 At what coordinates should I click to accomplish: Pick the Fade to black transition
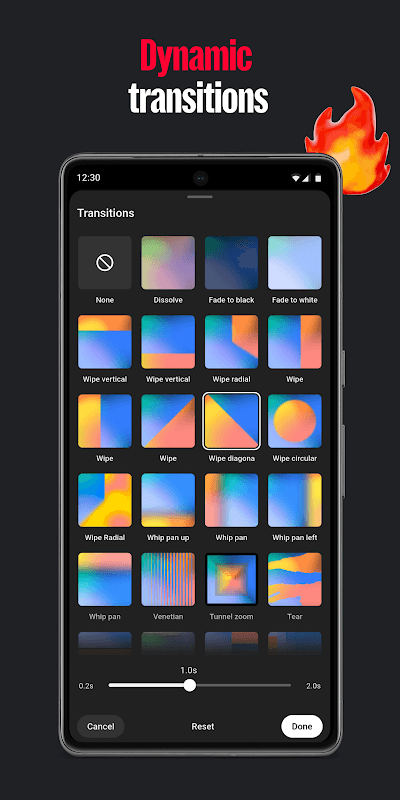click(x=231, y=263)
